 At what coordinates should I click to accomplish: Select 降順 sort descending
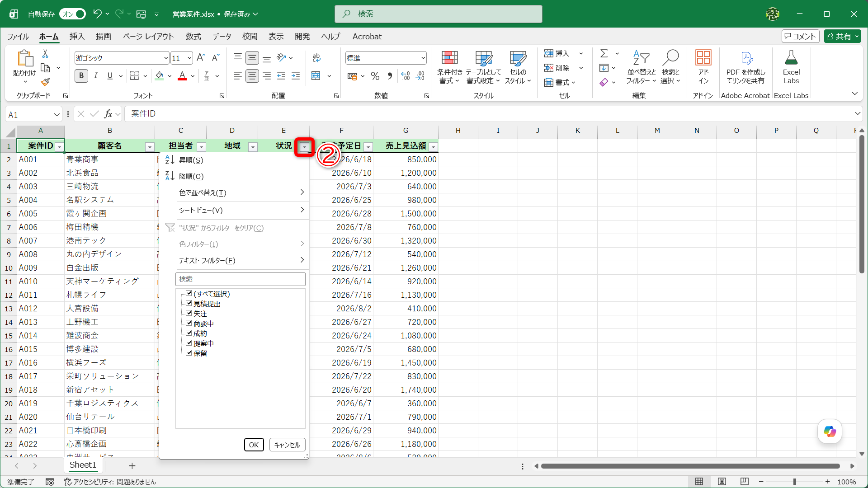tap(234, 176)
